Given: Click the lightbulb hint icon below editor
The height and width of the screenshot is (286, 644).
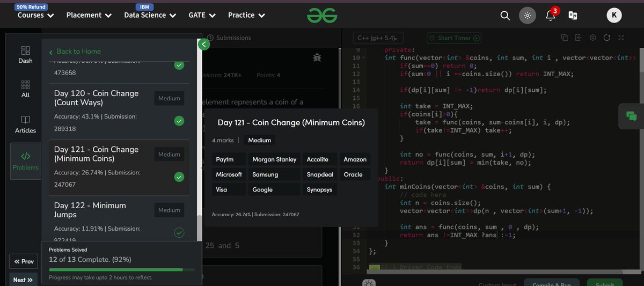Looking at the screenshot, I should pyautogui.click(x=369, y=283).
